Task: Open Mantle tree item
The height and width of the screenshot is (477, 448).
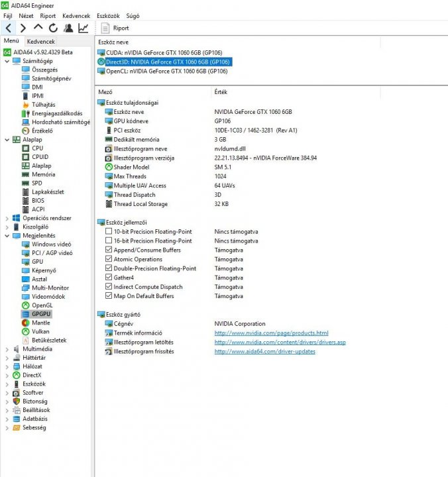Action: click(x=41, y=323)
